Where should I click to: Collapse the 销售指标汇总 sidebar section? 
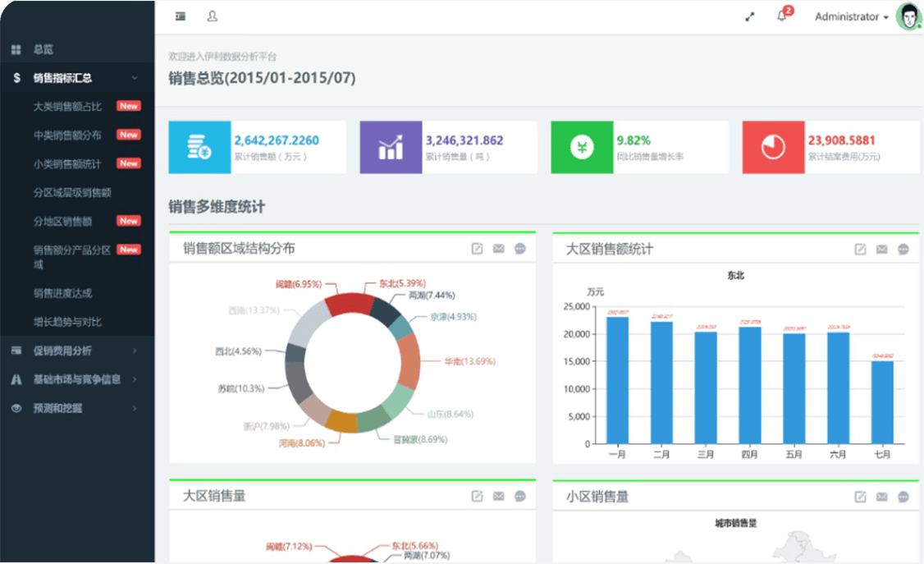77,78
